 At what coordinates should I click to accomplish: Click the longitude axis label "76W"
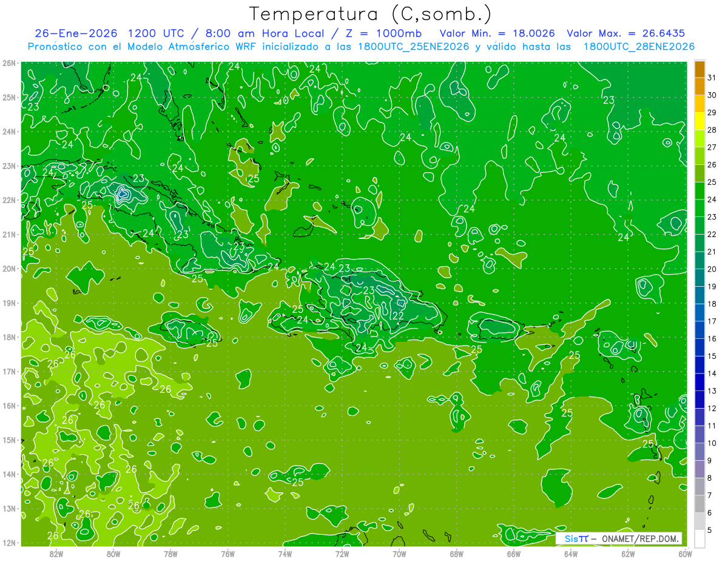click(227, 554)
